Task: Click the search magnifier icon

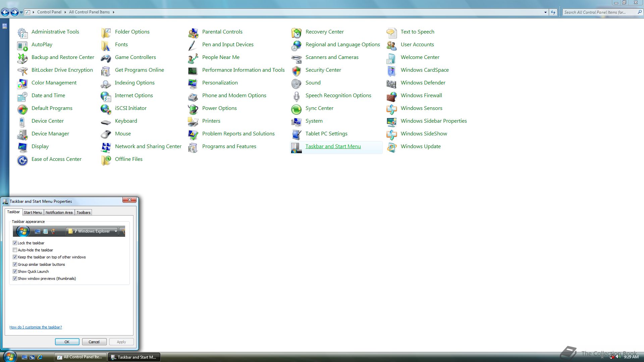Action: pos(639,12)
